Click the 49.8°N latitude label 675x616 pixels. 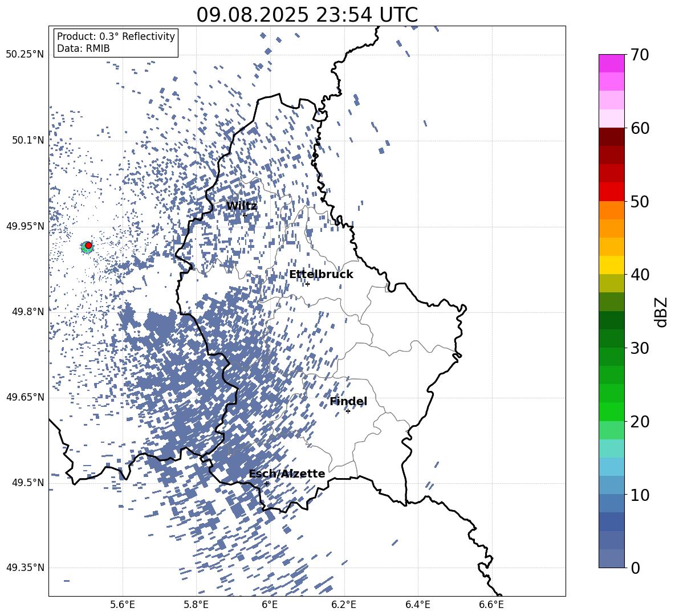point(28,312)
